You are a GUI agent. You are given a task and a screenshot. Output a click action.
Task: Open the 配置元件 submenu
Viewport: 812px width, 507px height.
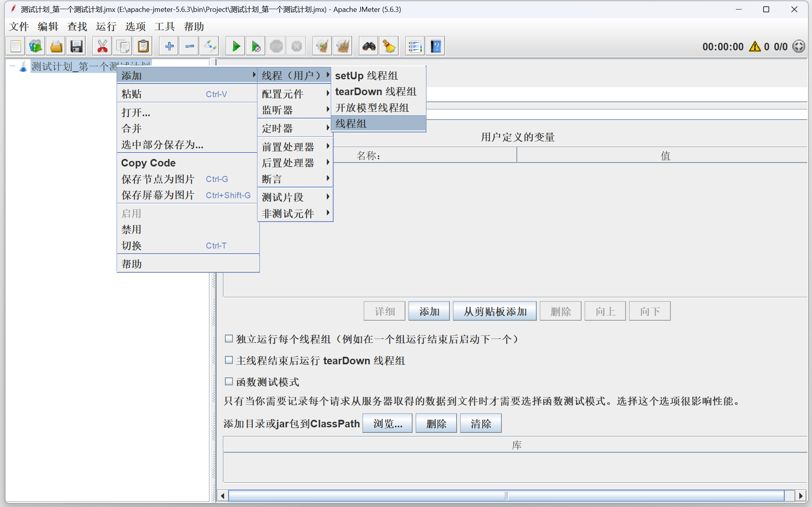(295, 94)
